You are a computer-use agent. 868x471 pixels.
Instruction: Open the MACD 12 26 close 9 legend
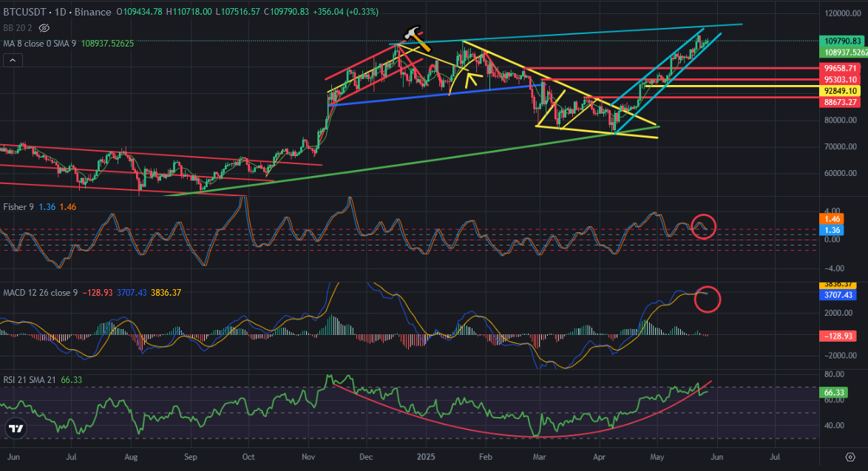click(x=41, y=292)
